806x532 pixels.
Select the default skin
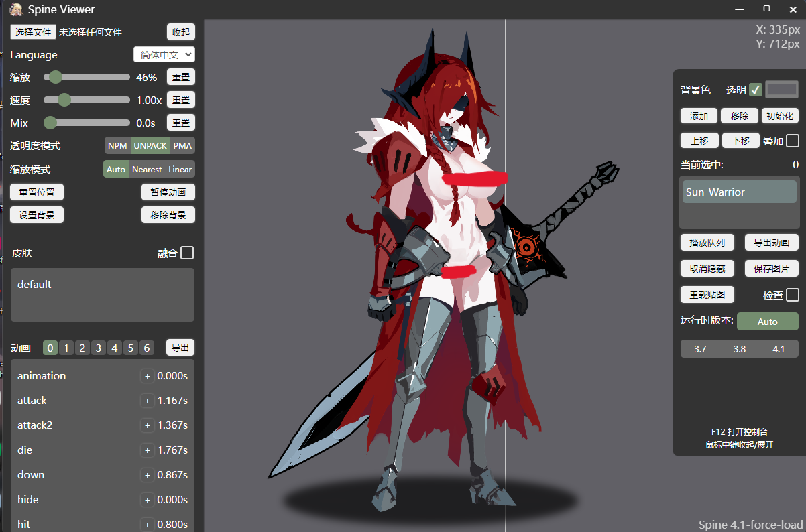tap(103, 285)
